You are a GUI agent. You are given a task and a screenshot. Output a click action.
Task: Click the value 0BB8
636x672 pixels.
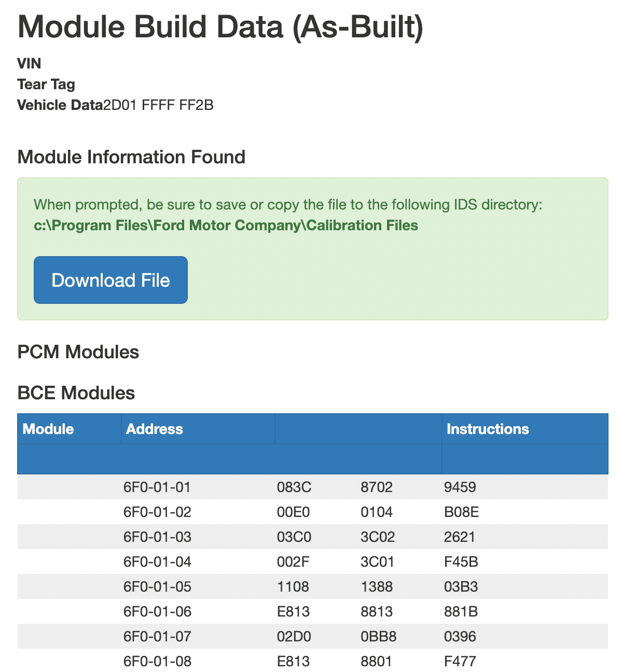pos(379,636)
